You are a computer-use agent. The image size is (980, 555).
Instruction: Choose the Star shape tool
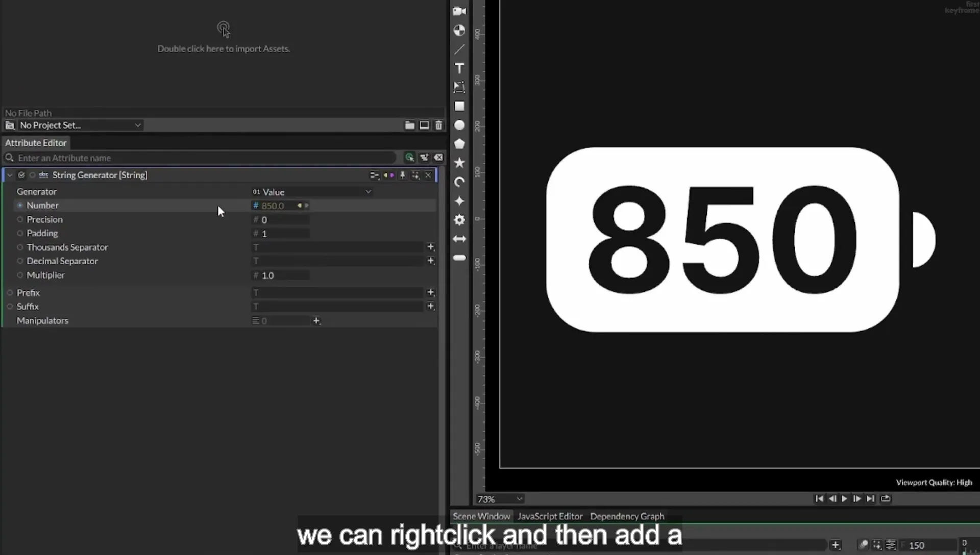459,163
